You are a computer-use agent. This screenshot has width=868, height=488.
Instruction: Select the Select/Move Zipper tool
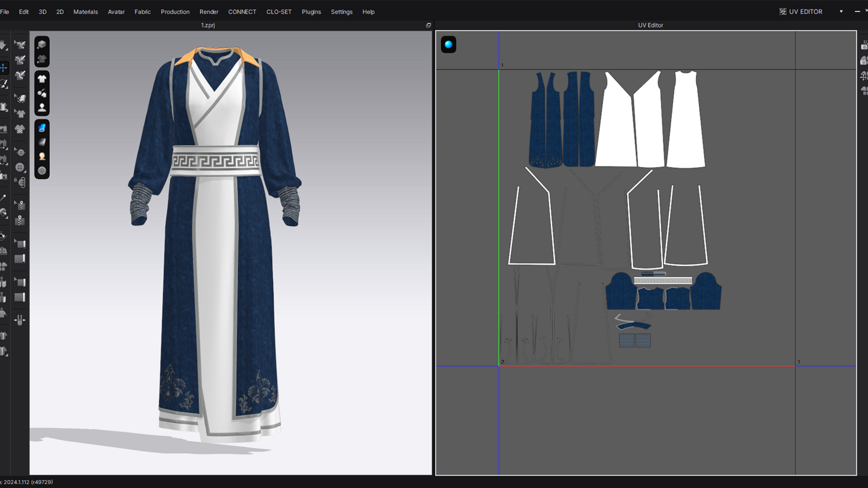pyautogui.click(x=20, y=205)
